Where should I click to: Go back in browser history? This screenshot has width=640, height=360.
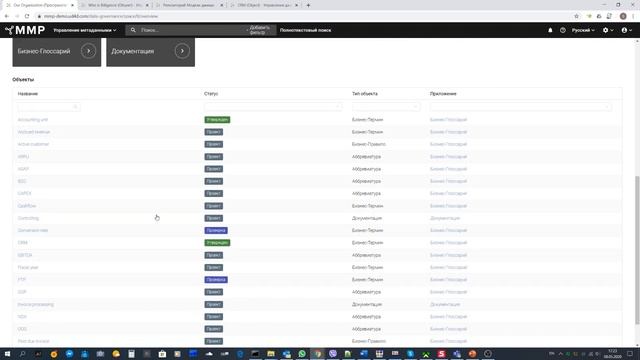click(x=7, y=16)
